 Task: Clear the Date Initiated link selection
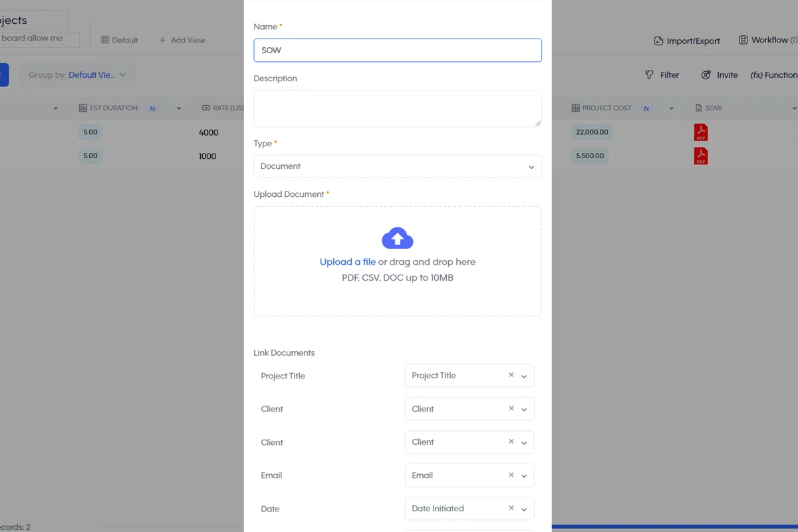[511, 508]
